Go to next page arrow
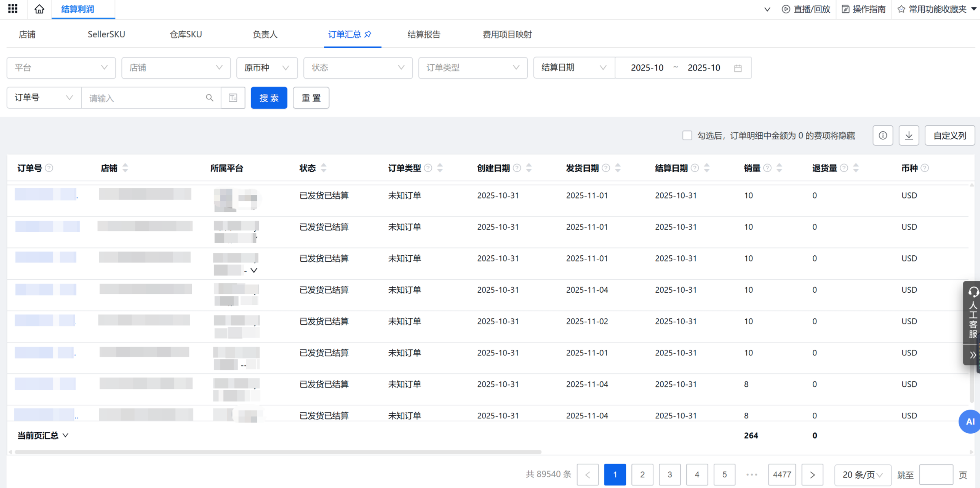 click(x=812, y=475)
